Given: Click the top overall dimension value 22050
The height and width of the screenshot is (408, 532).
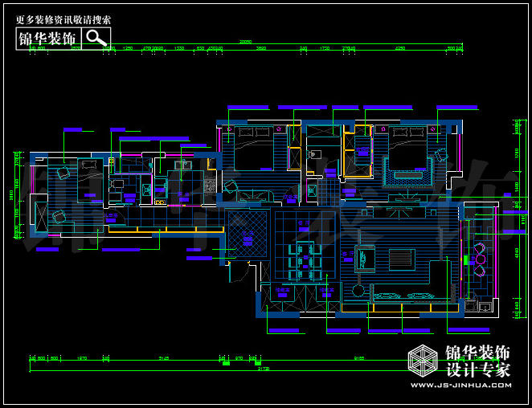Looking at the screenshot, I should pos(245,43).
